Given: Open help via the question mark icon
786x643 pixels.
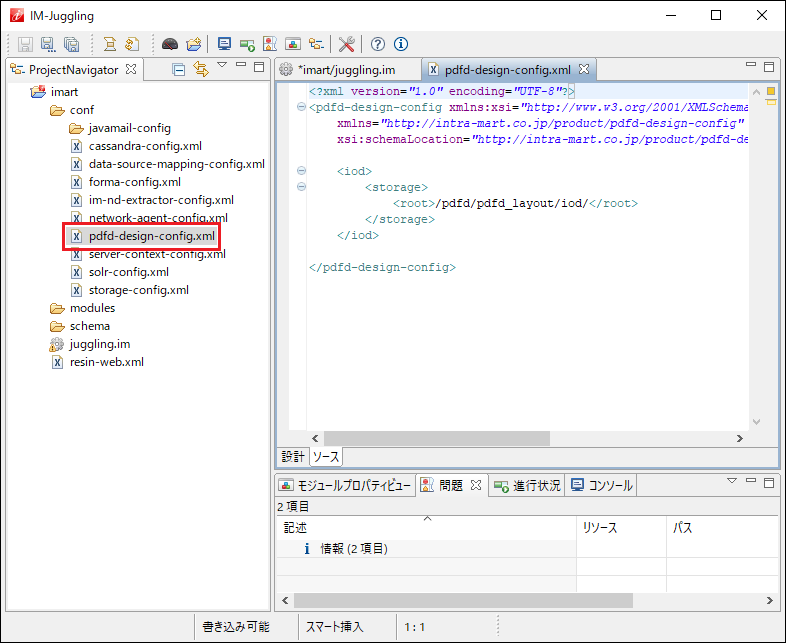Looking at the screenshot, I should tap(378, 44).
